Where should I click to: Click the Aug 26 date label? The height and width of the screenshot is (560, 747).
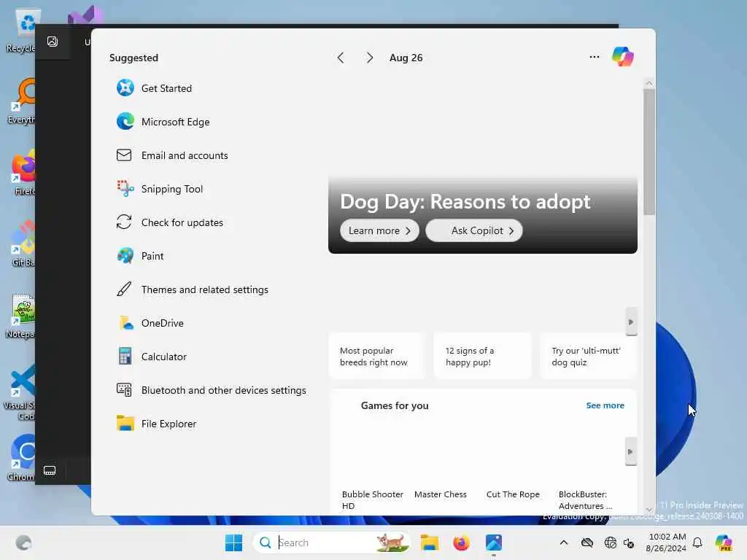pyautogui.click(x=406, y=58)
